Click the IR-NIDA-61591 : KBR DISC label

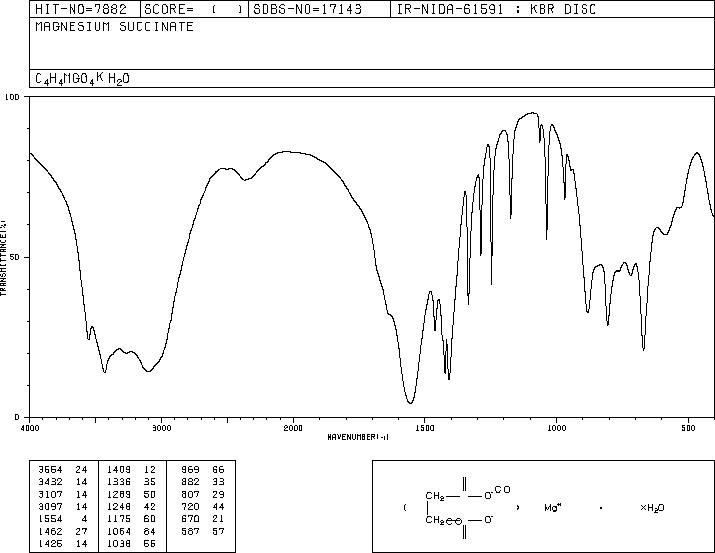(x=496, y=9)
